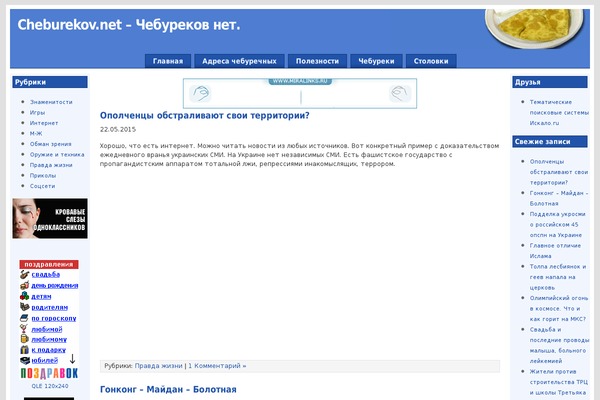The image size is (600, 400).
Task: Open recent post Толпа лесбиянок и геев
Action: 558,277
